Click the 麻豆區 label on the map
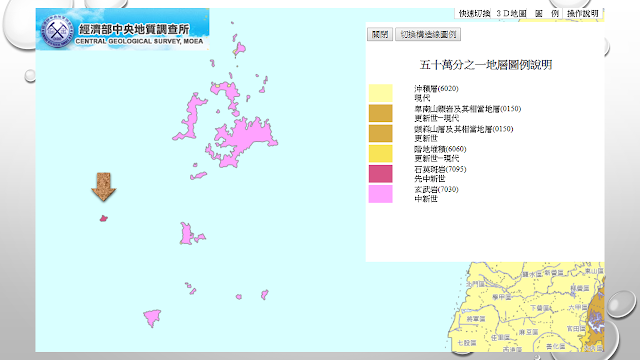The image size is (640, 360). 529,332
